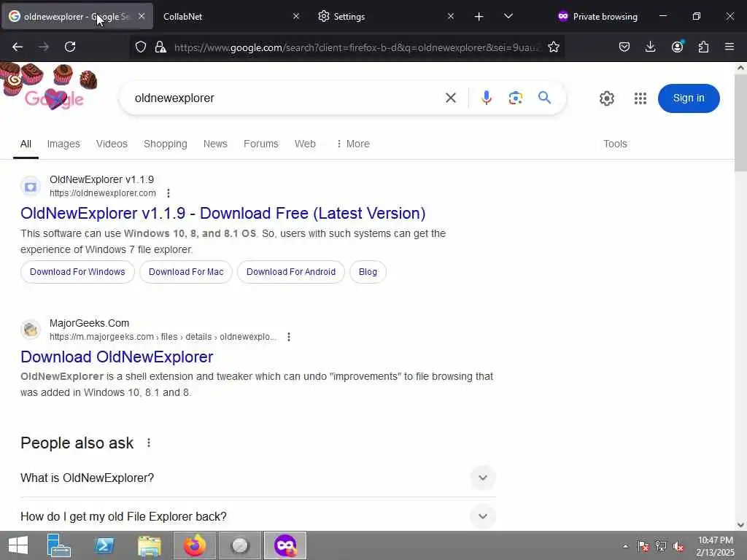Viewport: 747px width, 560px height.
Task: Click the page vertical scrollbar thumb
Action: pyautogui.click(x=740, y=122)
